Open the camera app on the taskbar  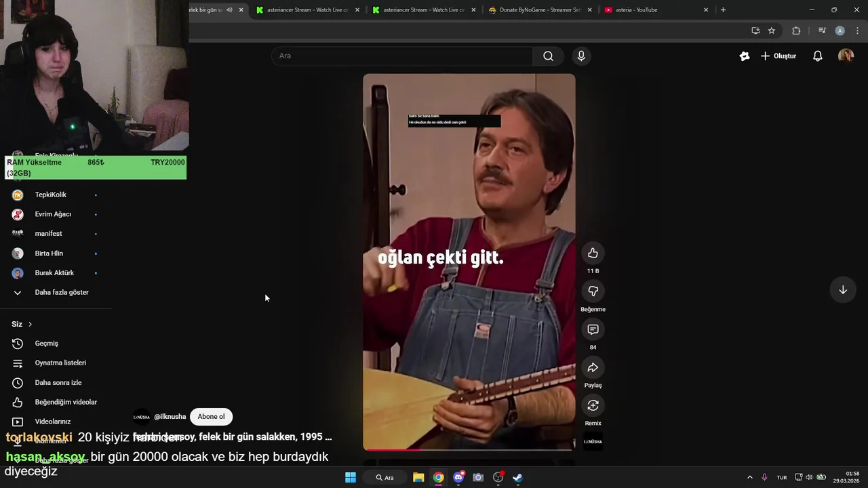tap(478, 477)
